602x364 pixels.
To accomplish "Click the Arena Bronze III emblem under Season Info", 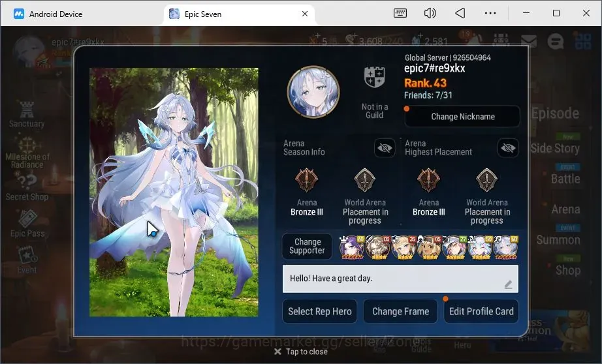I will [306, 180].
